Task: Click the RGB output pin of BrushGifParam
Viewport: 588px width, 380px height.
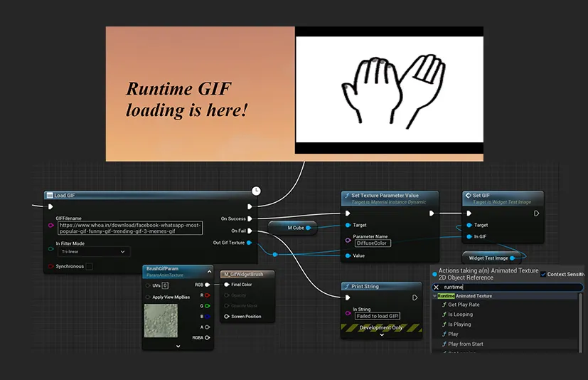Action: click(208, 285)
